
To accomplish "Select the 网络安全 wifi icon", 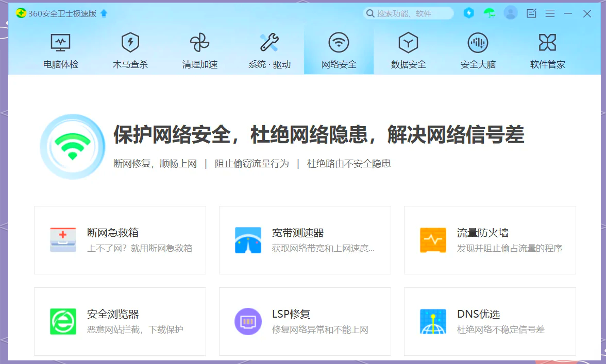I will [339, 42].
